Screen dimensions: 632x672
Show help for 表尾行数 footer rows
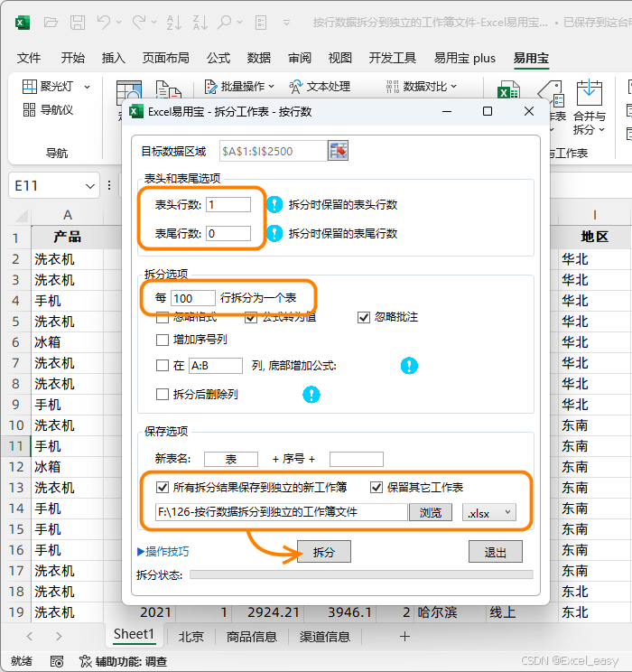[x=274, y=234]
